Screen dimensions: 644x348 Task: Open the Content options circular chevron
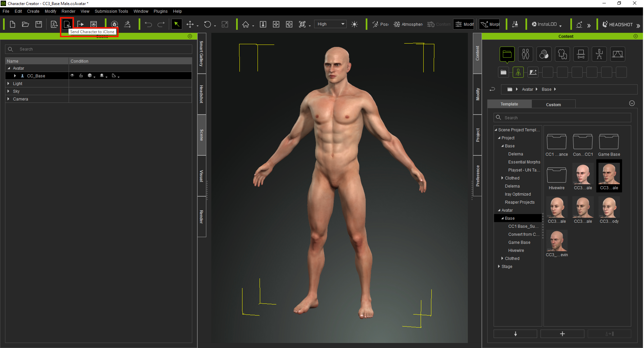[632, 103]
